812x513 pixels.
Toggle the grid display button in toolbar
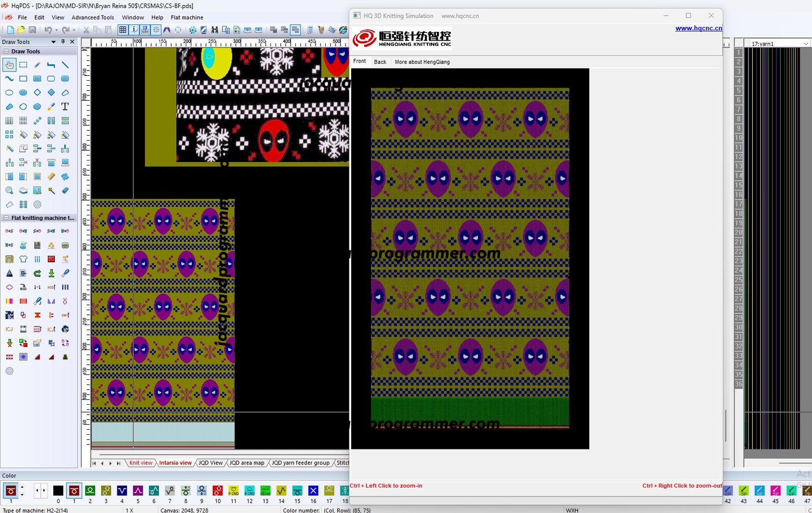tap(123, 30)
